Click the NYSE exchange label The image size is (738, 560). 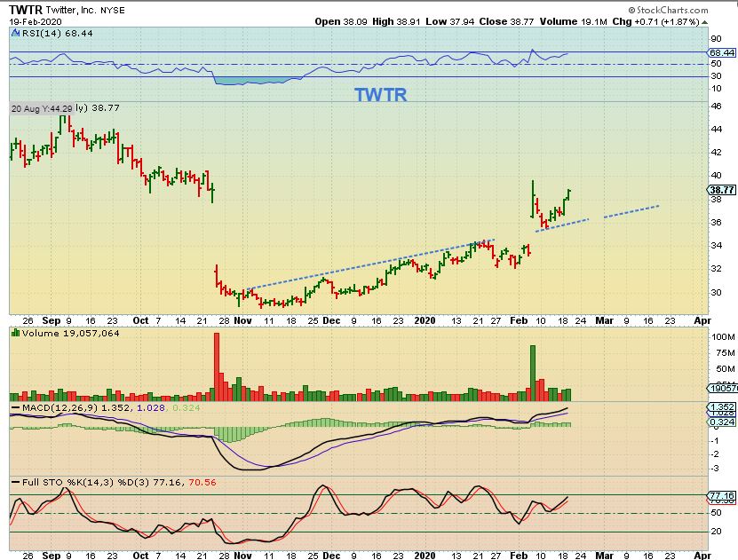click(x=113, y=11)
